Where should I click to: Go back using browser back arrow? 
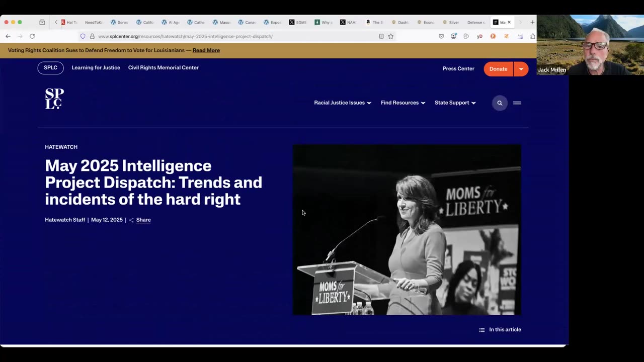(x=8, y=36)
